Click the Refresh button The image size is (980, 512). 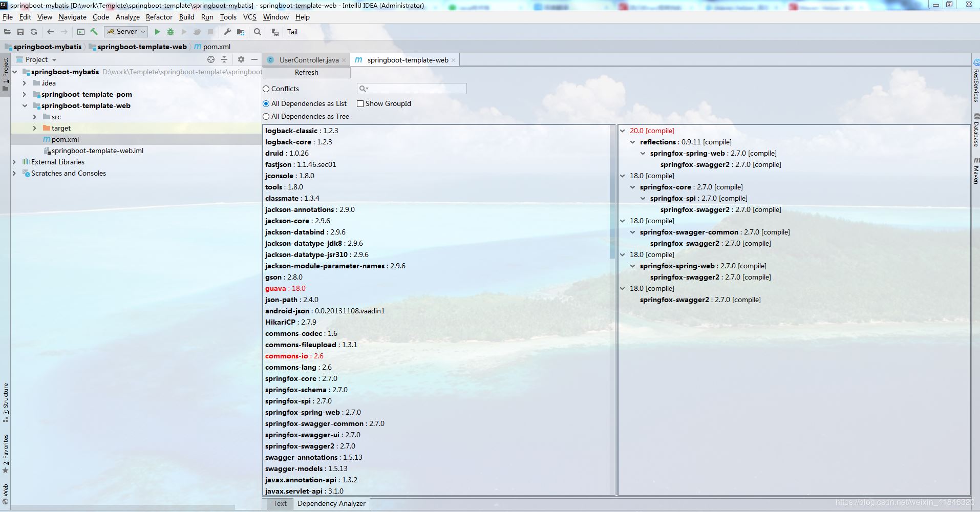306,72
